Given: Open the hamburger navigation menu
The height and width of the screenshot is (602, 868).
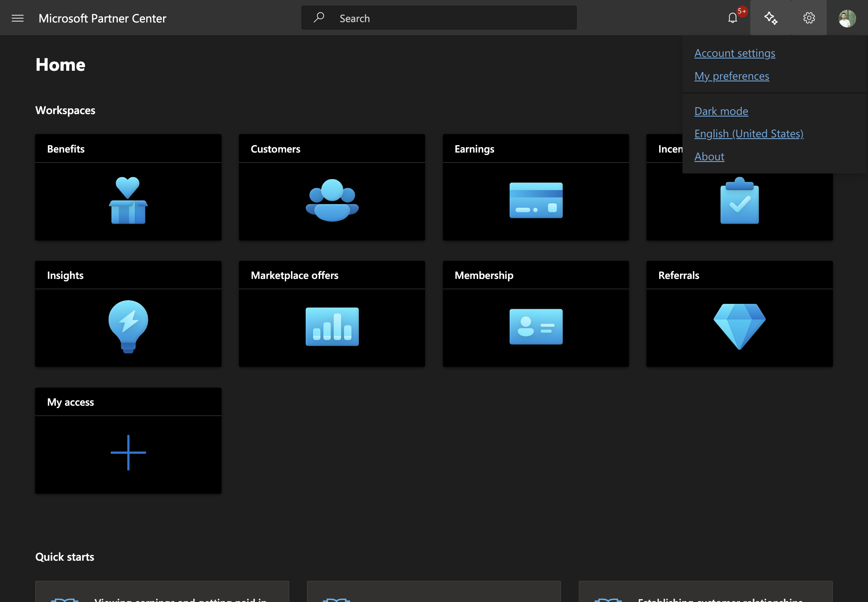Looking at the screenshot, I should click(18, 18).
